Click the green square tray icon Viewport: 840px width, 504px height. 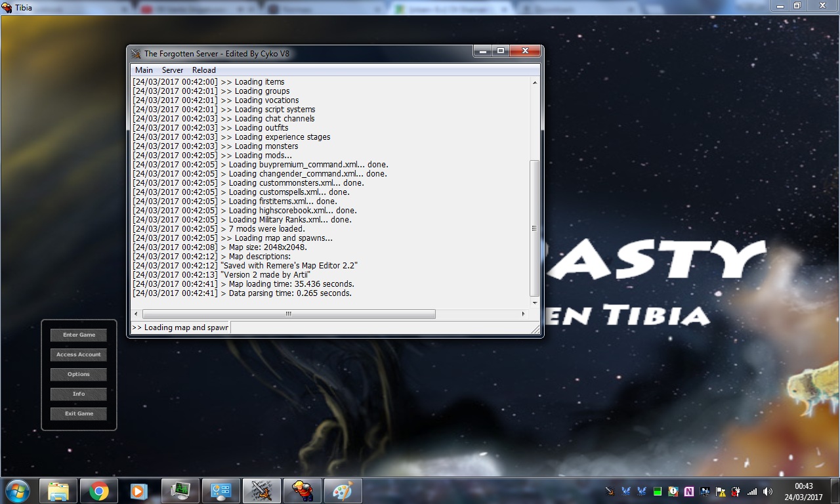(658, 491)
